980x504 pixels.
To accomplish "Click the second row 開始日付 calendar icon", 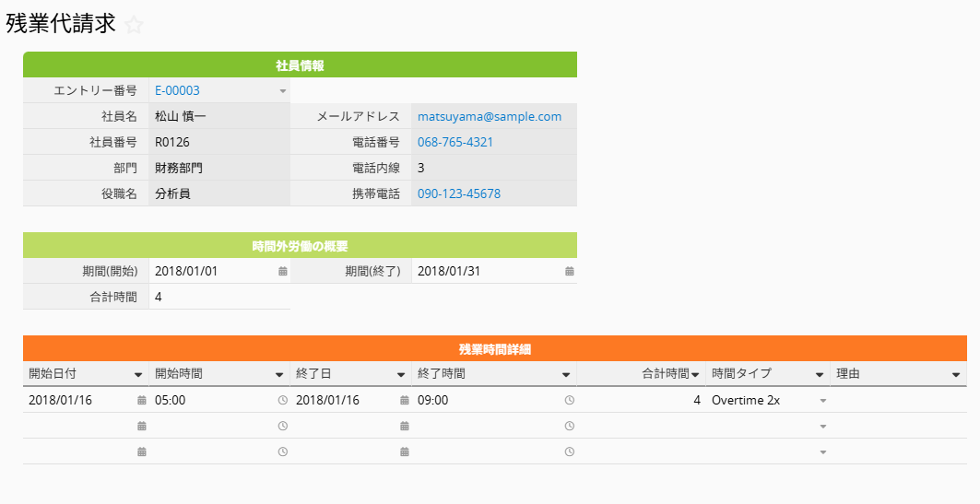I will [x=141, y=427].
